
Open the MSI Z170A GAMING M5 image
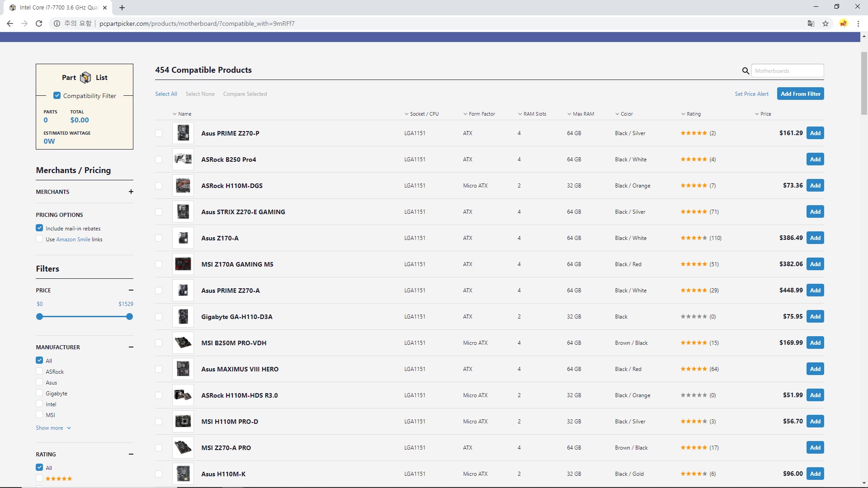point(183,264)
